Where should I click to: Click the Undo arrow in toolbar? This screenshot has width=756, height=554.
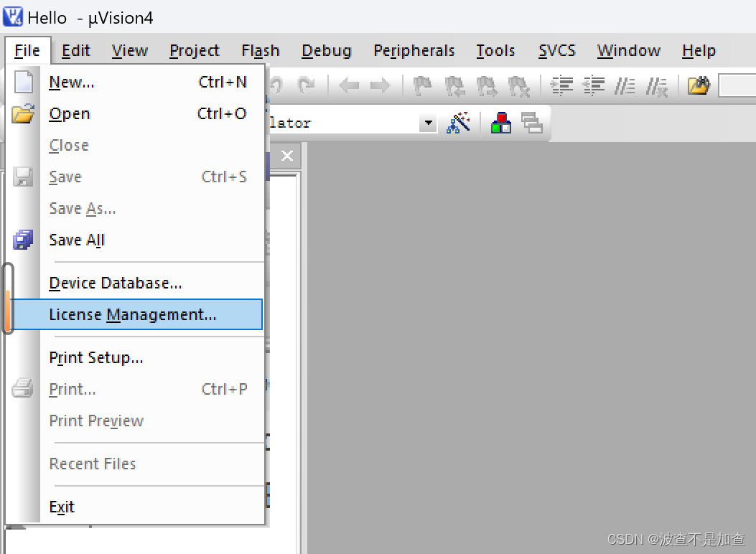[x=276, y=85]
